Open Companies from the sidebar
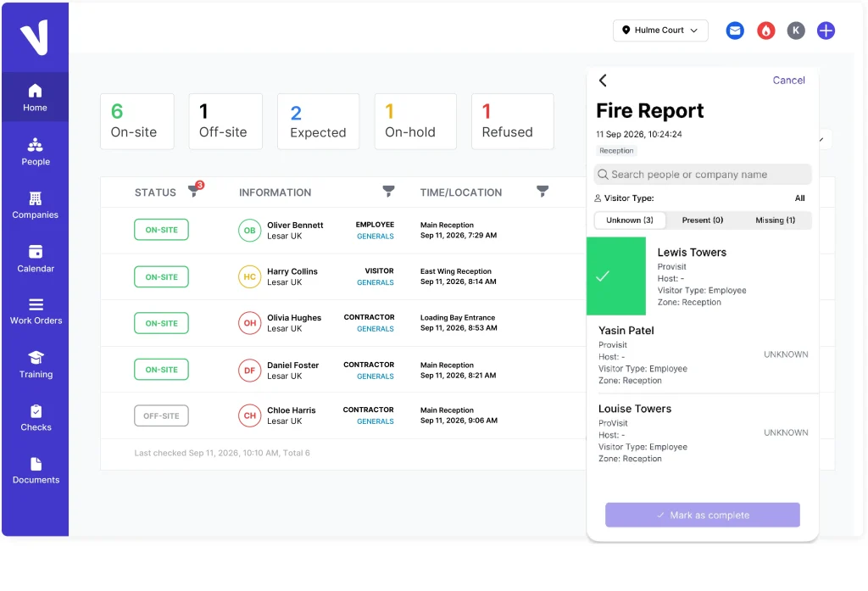This screenshot has height=591, width=868. click(x=36, y=205)
